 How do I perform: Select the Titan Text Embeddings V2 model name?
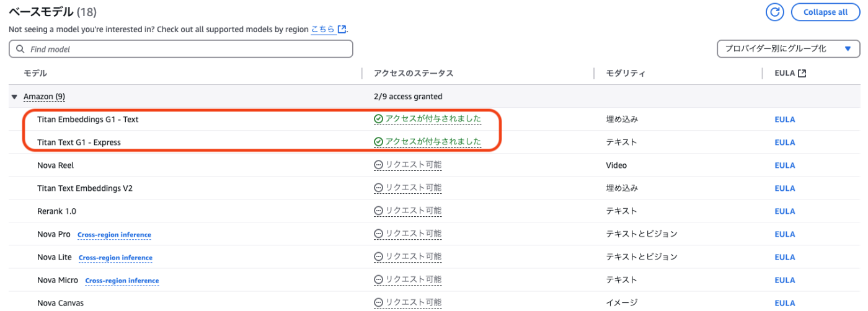(x=85, y=188)
